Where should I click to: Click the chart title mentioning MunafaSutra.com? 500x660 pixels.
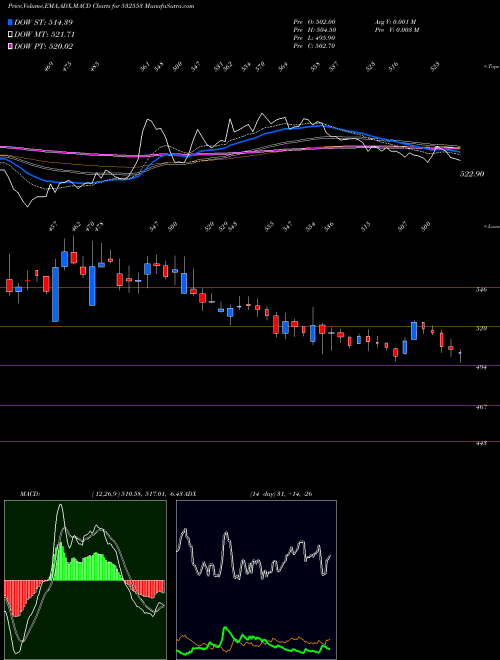coord(101,6)
